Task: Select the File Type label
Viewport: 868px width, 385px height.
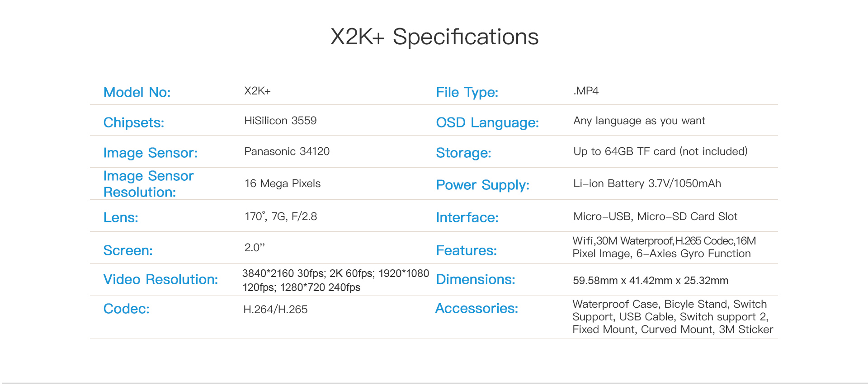Action: pyautogui.click(x=467, y=92)
